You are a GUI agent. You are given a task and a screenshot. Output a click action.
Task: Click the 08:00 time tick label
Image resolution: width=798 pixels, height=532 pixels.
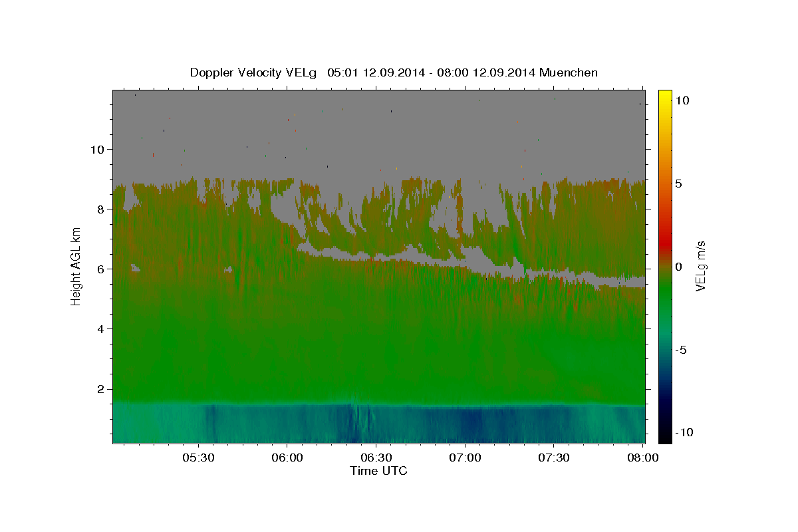pos(644,458)
